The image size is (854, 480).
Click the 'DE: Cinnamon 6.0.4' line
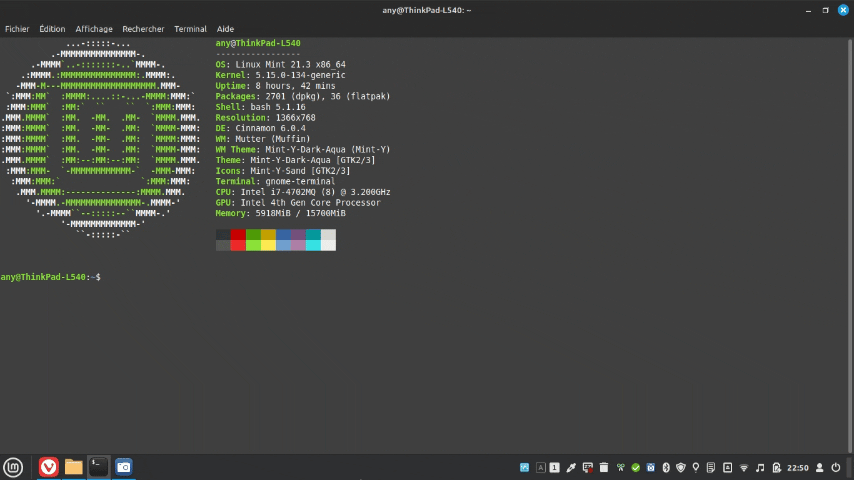tap(260, 129)
